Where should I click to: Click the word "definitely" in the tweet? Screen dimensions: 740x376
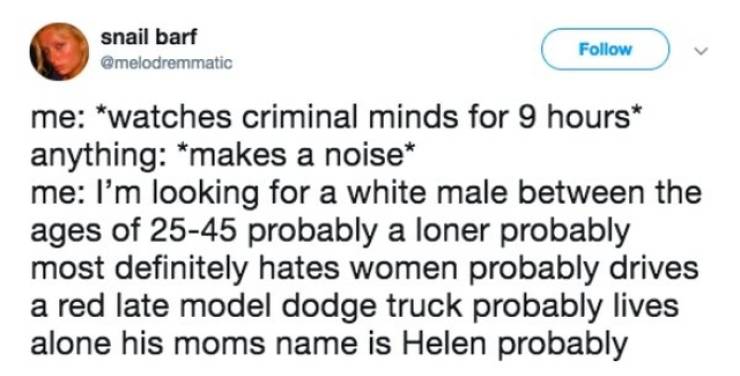click(x=180, y=268)
